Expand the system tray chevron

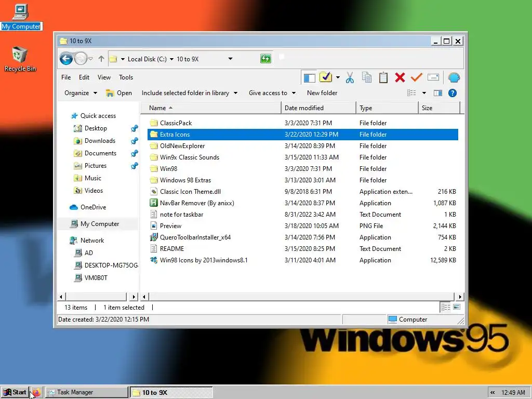(493, 393)
